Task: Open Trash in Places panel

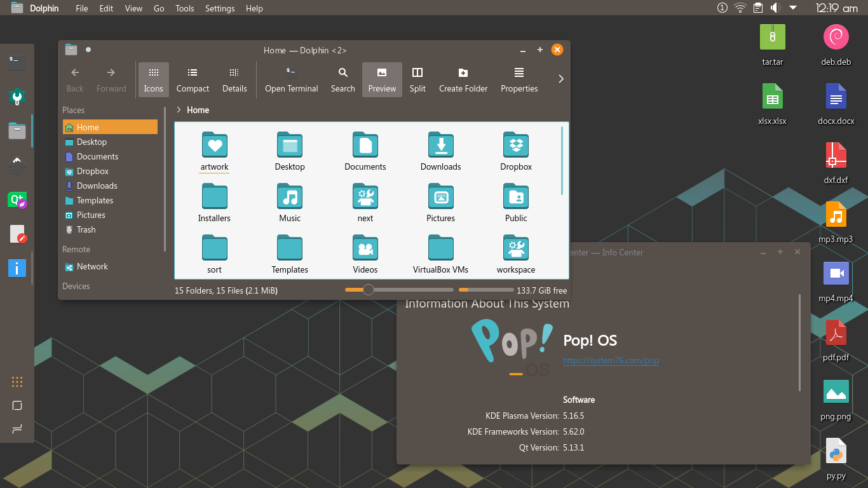Action: 110,229
